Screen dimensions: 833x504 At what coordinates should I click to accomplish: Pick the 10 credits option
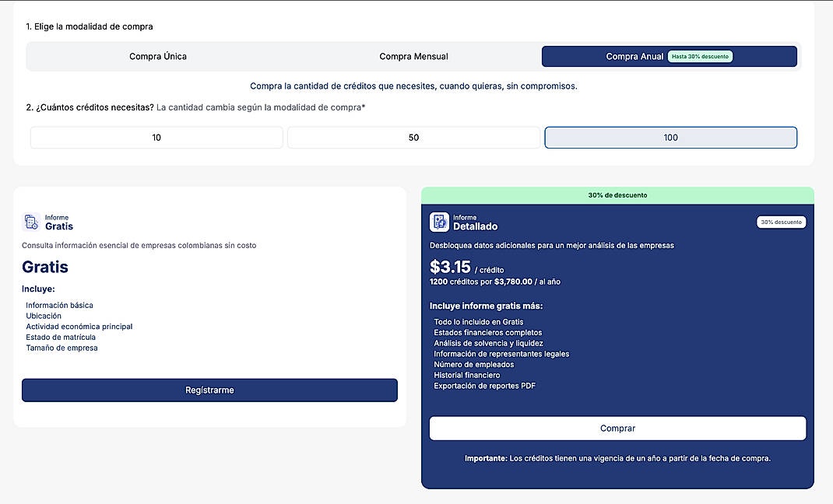(x=156, y=138)
